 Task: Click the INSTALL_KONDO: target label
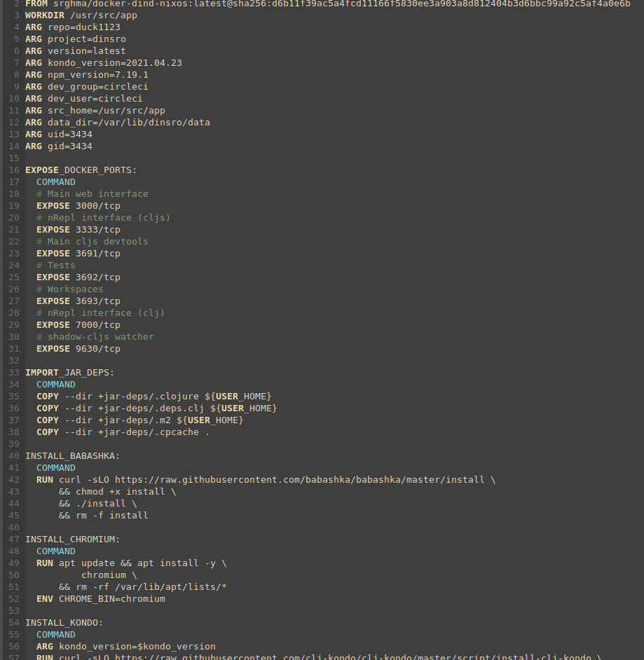[64, 623]
